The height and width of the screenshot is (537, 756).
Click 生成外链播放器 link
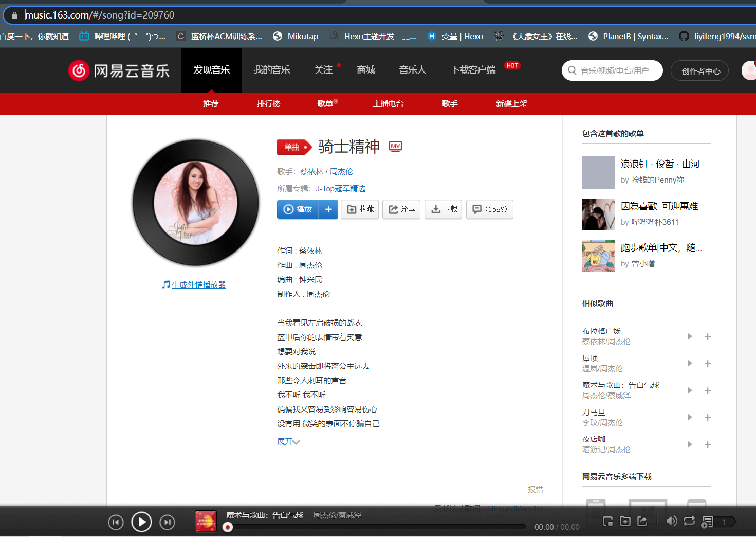[198, 284]
